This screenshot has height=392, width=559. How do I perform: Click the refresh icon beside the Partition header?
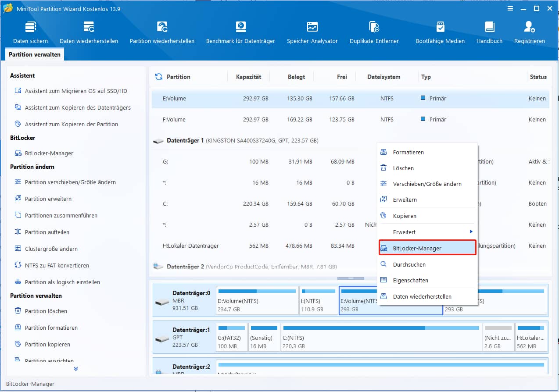click(x=159, y=77)
